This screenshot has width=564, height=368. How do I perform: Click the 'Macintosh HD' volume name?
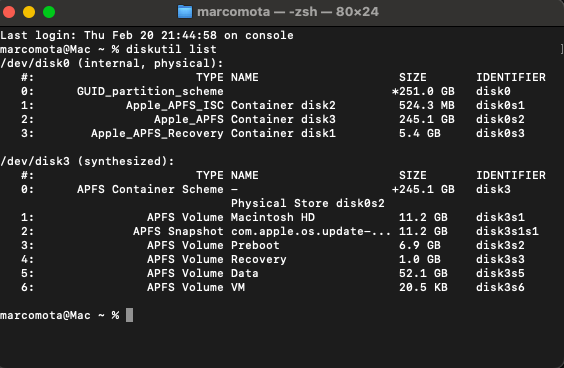click(x=273, y=218)
